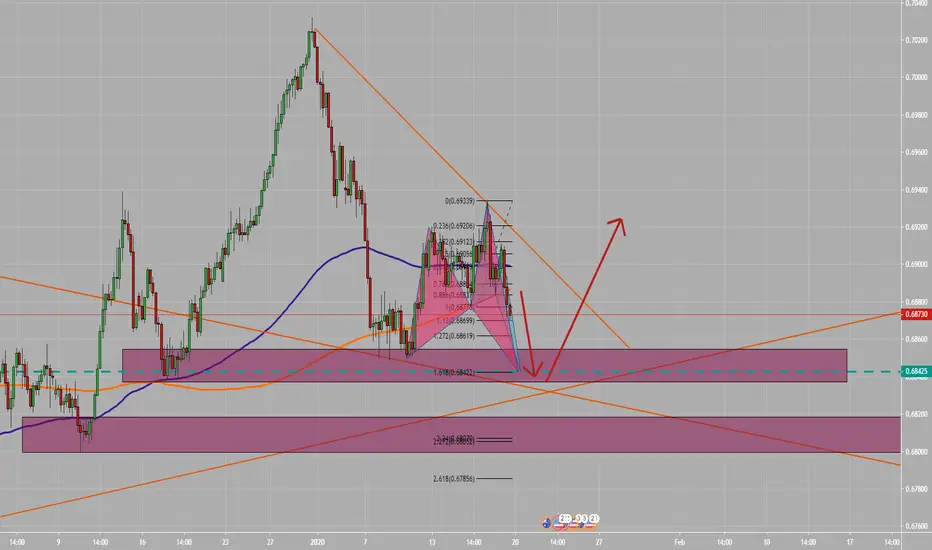
Task: Open the event badge numbered 21
Action: tap(593, 519)
